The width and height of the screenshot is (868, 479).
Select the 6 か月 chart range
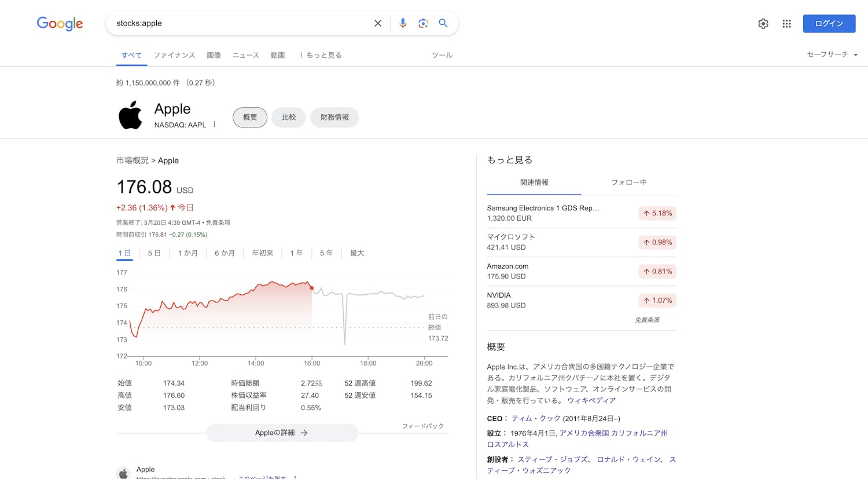pos(225,253)
